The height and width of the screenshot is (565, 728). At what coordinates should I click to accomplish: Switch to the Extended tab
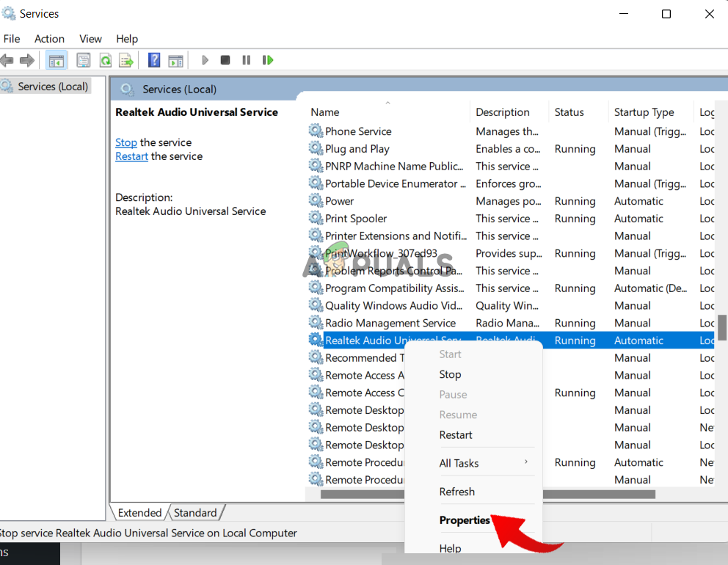pos(139,513)
